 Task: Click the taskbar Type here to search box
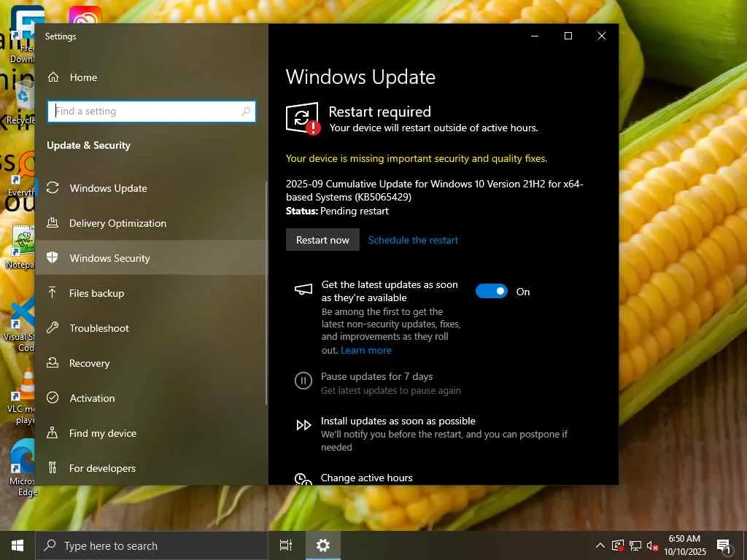click(x=152, y=545)
